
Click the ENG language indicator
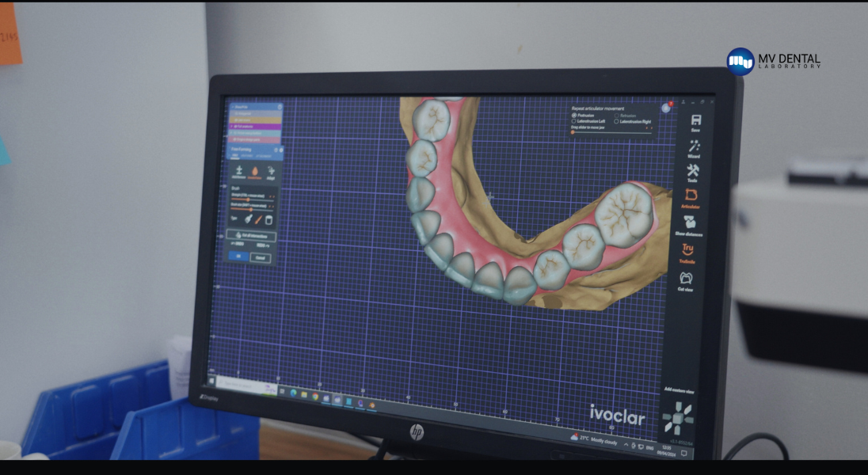tap(650, 448)
